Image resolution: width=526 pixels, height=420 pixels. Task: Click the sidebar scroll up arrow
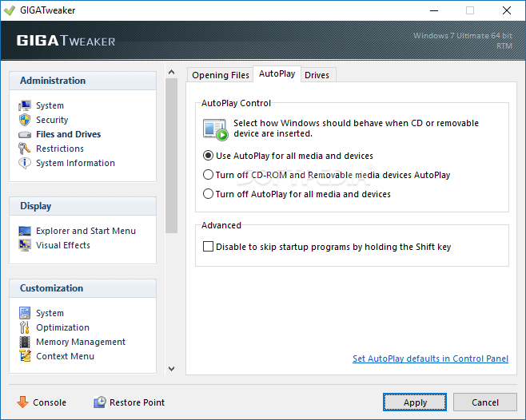171,72
